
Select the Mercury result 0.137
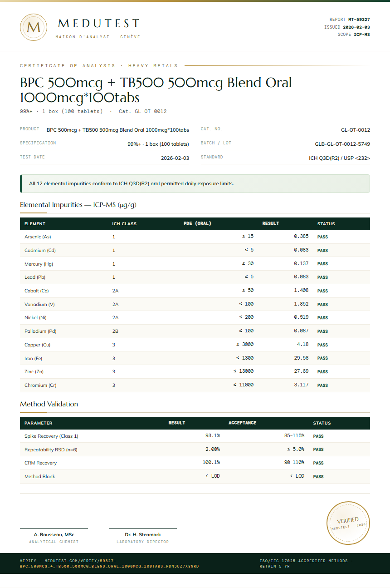point(301,263)
